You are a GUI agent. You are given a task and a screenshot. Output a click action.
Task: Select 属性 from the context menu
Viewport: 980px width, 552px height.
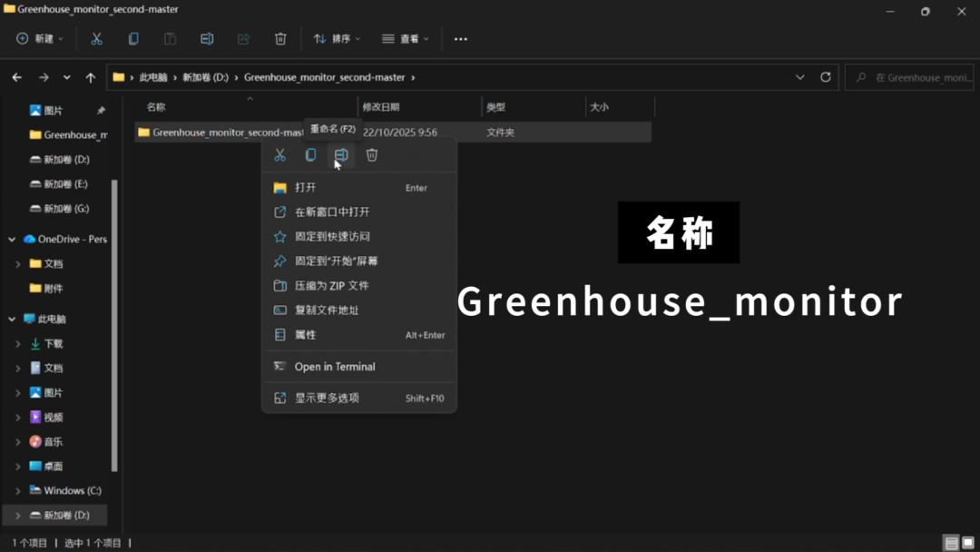pyautogui.click(x=306, y=335)
